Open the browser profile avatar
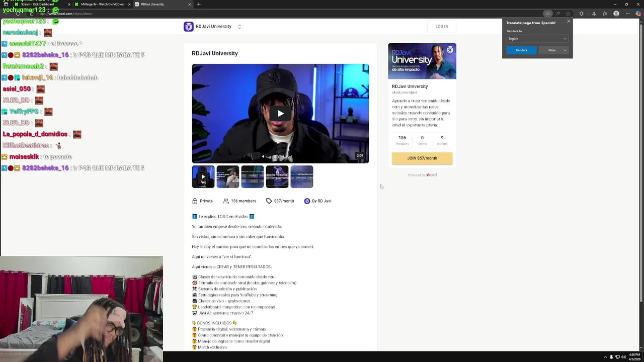 (616, 14)
